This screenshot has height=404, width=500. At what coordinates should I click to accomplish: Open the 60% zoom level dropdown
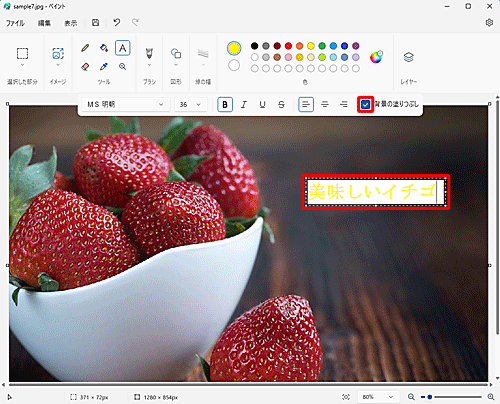(x=377, y=397)
